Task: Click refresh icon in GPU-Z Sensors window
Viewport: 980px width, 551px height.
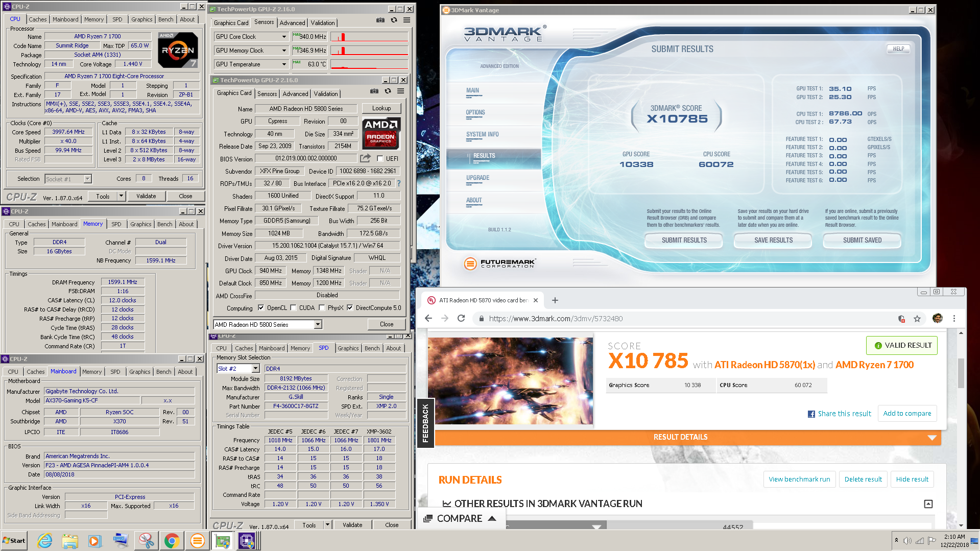Action: pyautogui.click(x=394, y=20)
